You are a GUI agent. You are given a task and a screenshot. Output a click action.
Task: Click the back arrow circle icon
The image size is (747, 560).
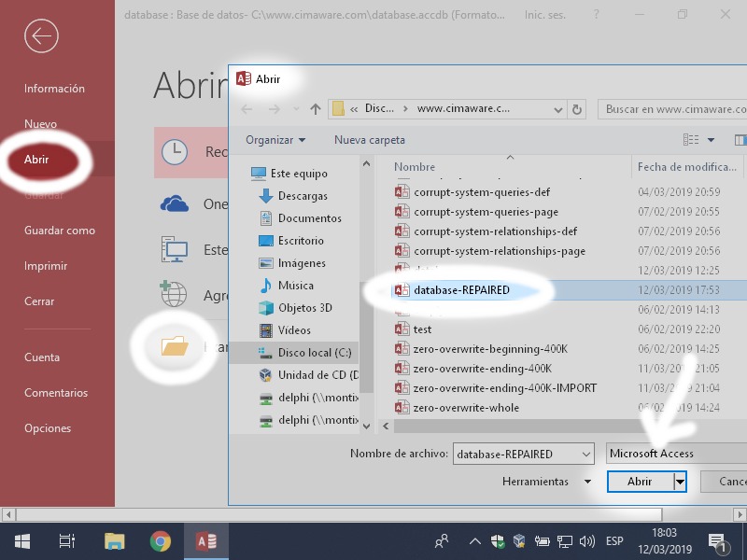click(x=41, y=36)
